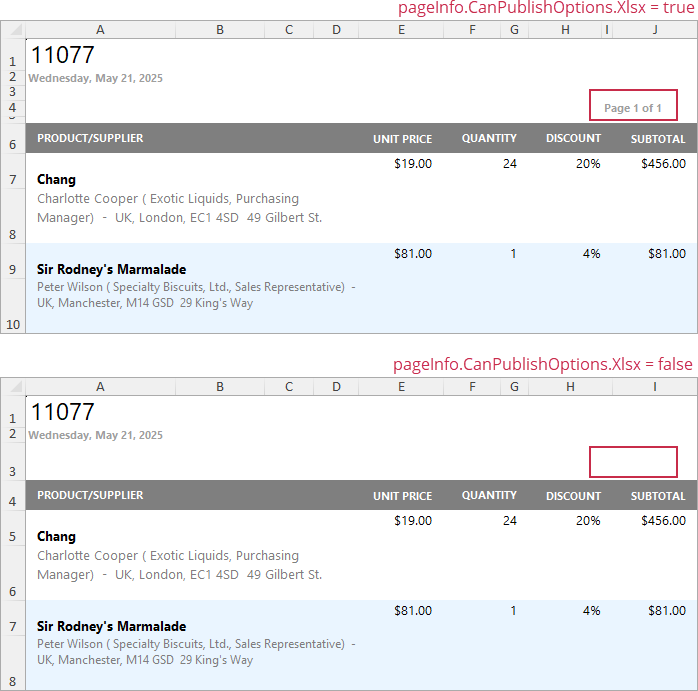Click the $456.00 subtotal in top spreadsheet
The image size is (698, 691).
pos(663,164)
